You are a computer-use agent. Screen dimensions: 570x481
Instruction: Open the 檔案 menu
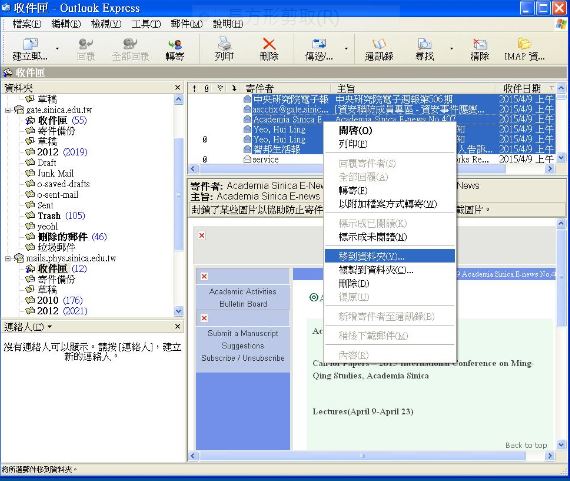[27, 24]
